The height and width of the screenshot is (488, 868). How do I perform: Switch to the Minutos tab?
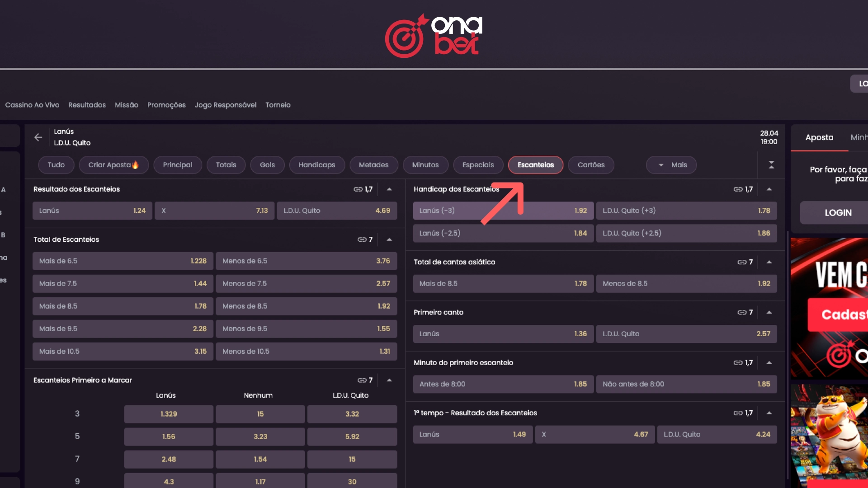425,165
